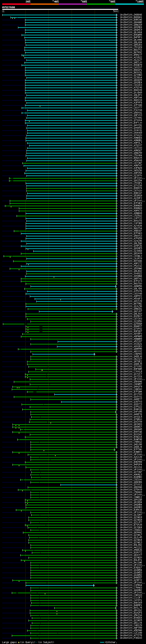This screenshot has width=146, height=644.
Task: Click the purple ~60% identity color segment
Action: click(x=73, y=4)
